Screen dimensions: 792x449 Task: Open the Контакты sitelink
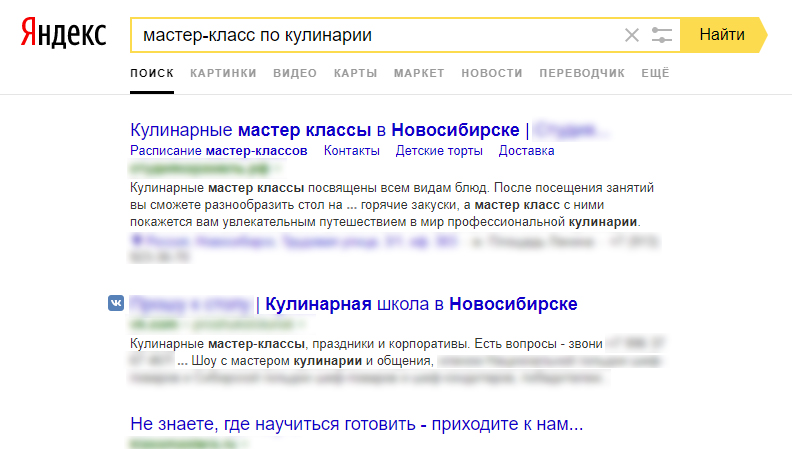pos(352,151)
